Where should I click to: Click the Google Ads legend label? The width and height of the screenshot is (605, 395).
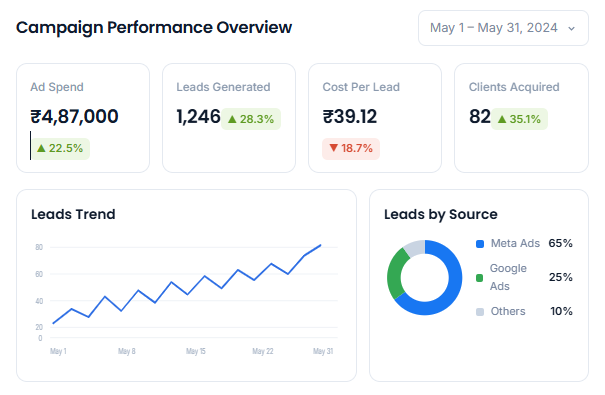(508, 277)
